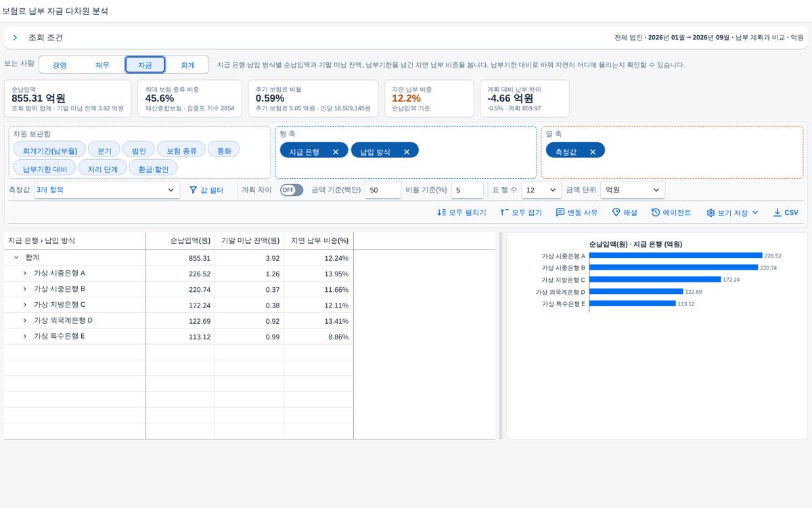Switch to the 재무 viewer tab

click(x=102, y=65)
